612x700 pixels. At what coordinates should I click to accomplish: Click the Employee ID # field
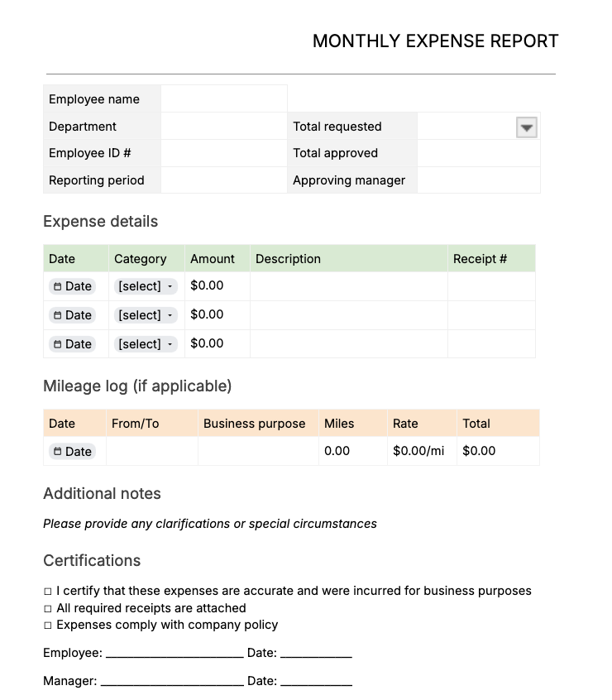tap(223, 153)
